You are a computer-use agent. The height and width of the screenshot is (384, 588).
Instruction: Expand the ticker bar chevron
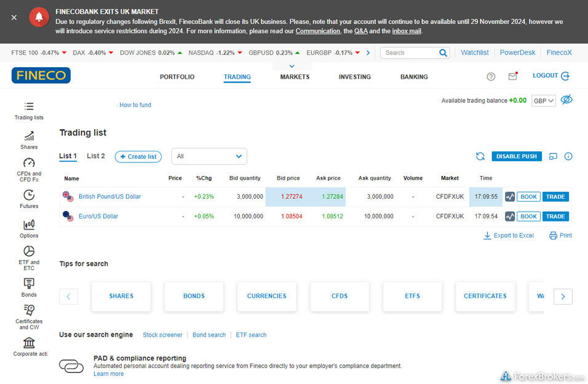click(x=292, y=66)
